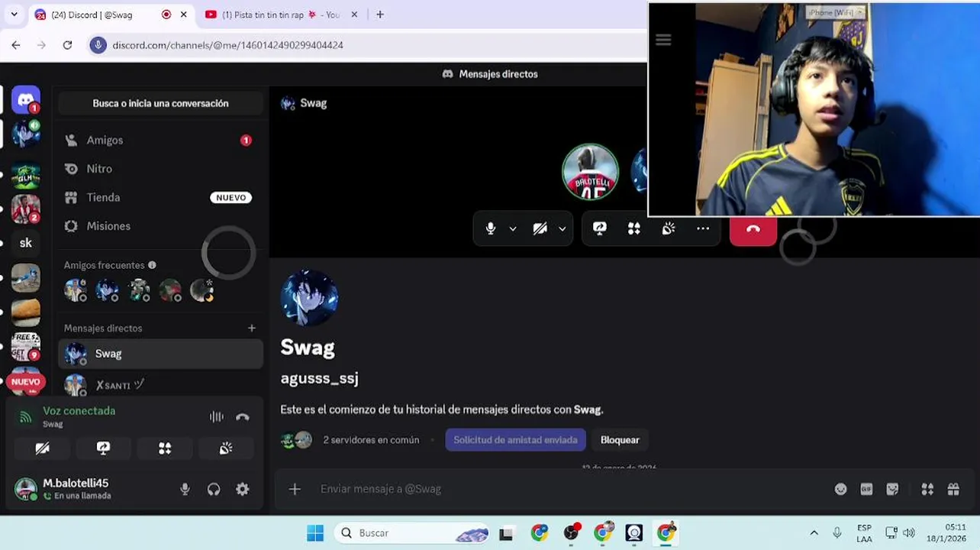Image resolution: width=980 pixels, height=550 pixels.
Task: Click the Bloquear button
Action: pos(620,440)
